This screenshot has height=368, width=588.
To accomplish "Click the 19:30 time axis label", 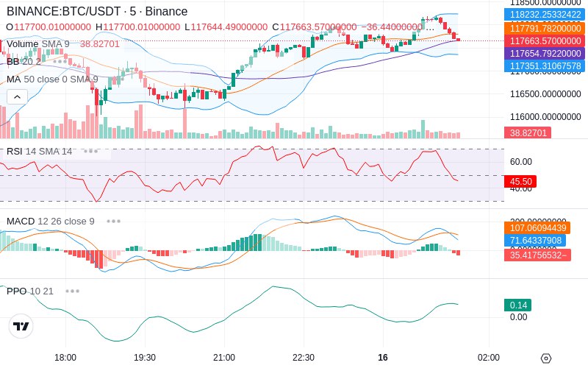I will [145, 358].
